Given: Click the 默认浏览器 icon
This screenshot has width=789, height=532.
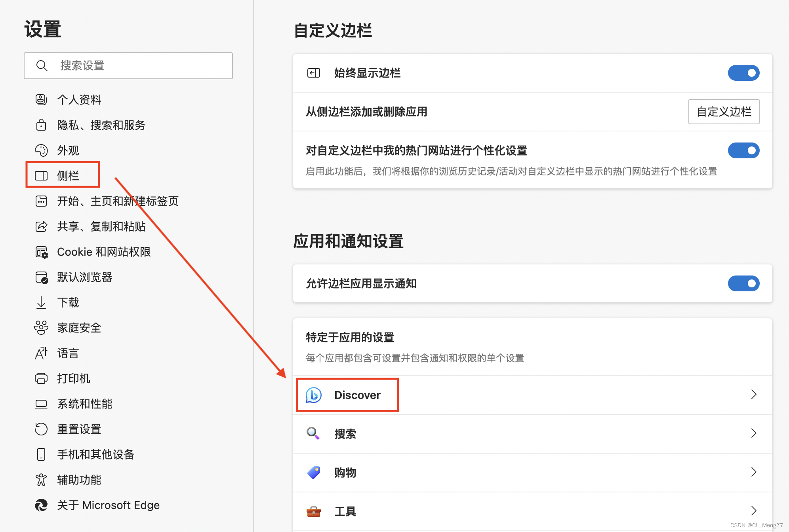Looking at the screenshot, I should coord(41,277).
